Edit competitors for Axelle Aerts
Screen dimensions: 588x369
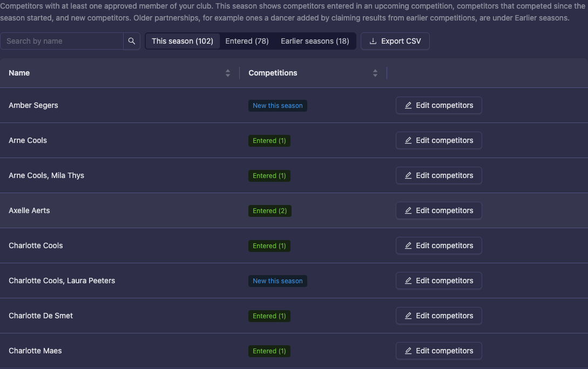click(x=439, y=210)
